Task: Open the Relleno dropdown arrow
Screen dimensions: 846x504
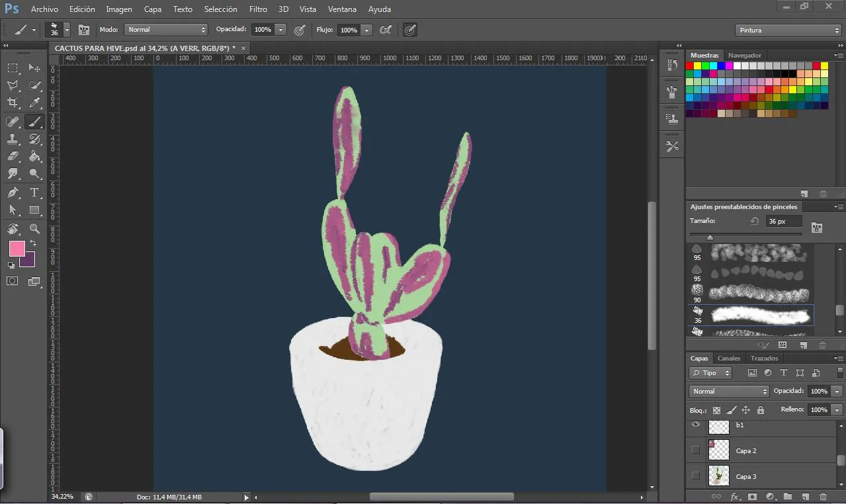Action: click(x=837, y=410)
